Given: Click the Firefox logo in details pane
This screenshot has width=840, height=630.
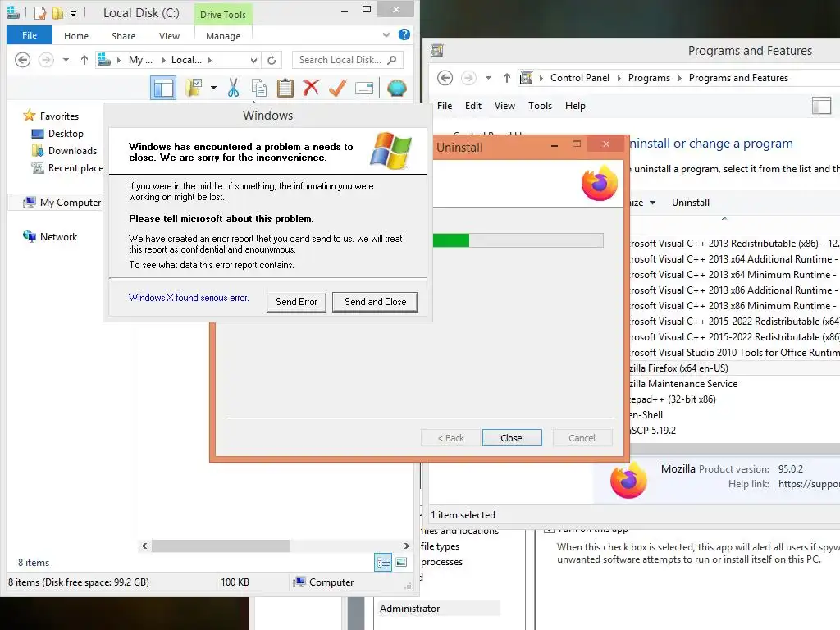Looking at the screenshot, I should [628, 480].
